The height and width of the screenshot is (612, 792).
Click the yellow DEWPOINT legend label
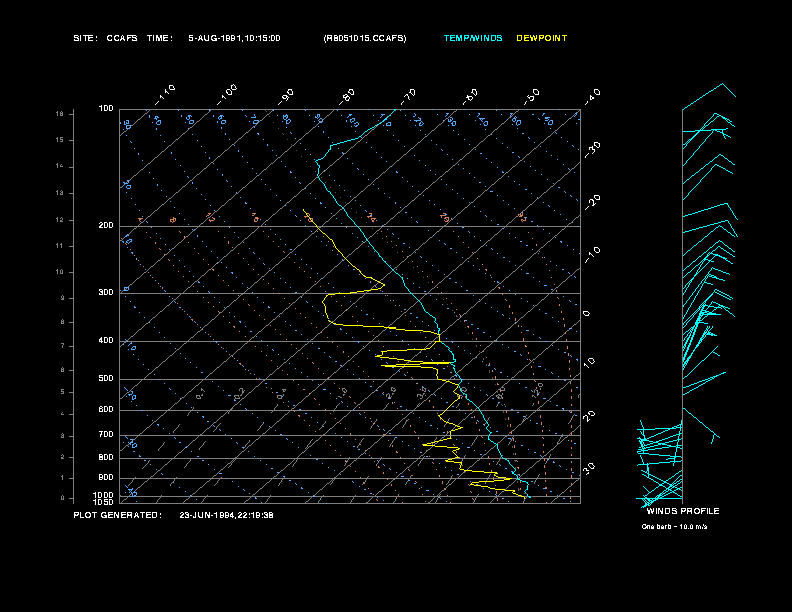tap(541, 38)
